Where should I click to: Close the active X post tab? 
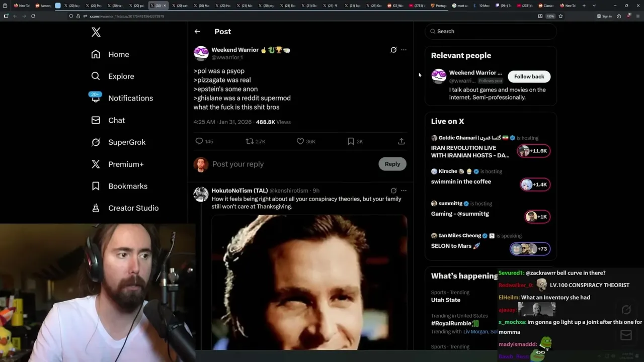click(165, 6)
